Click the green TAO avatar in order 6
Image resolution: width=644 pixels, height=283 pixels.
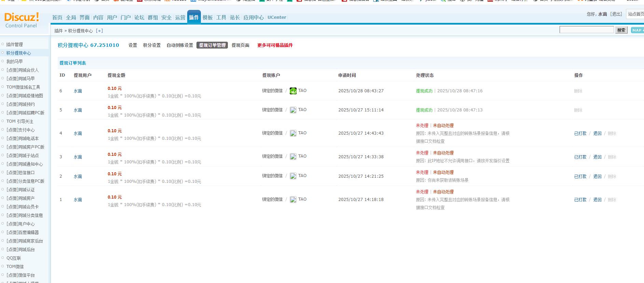tap(293, 91)
